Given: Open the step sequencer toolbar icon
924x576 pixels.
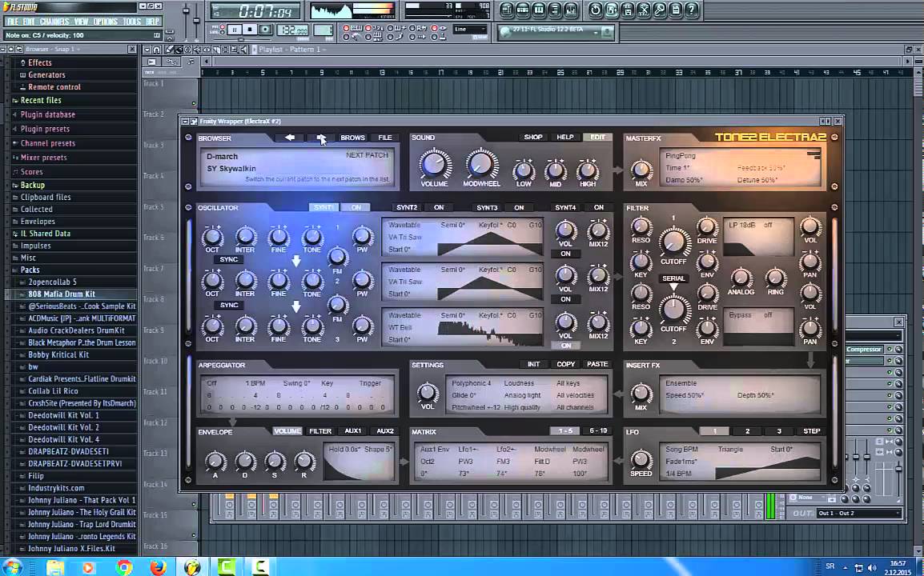Looking at the screenshot, I should [x=523, y=10].
